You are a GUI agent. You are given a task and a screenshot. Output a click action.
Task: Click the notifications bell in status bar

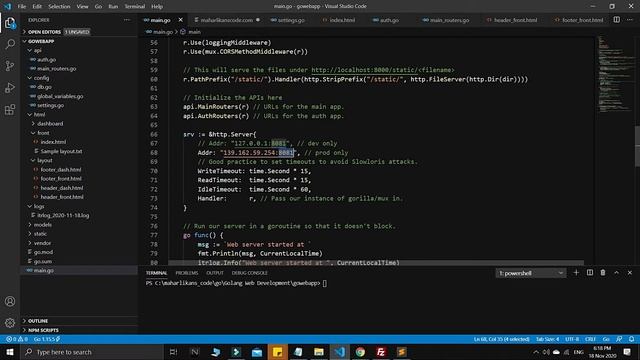(631, 339)
